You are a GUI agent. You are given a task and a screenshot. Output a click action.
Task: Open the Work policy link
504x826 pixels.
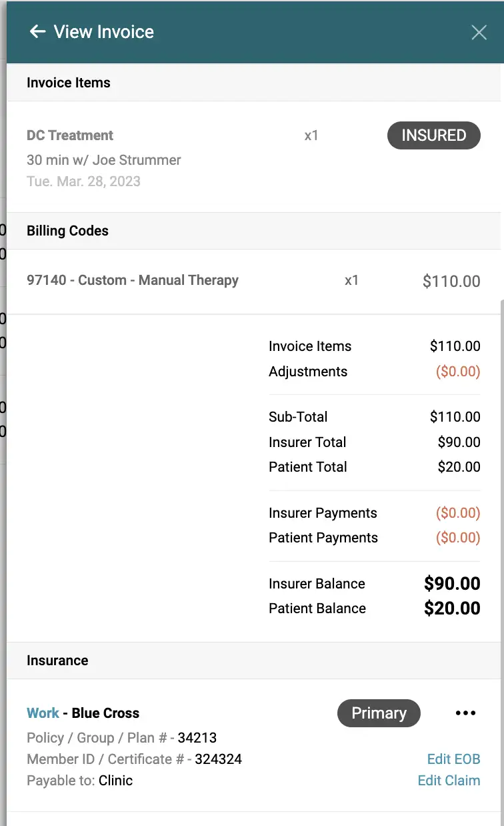pyautogui.click(x=43, y=713)
